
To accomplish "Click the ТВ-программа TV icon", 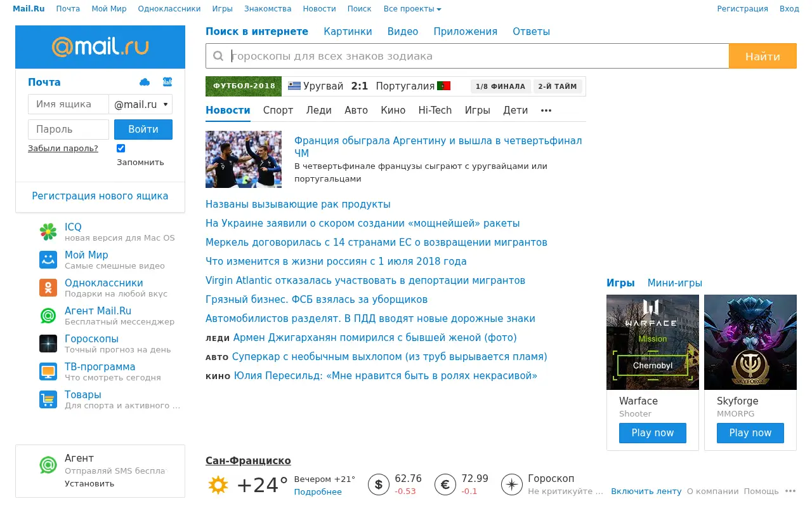I will tap(48, 371).
